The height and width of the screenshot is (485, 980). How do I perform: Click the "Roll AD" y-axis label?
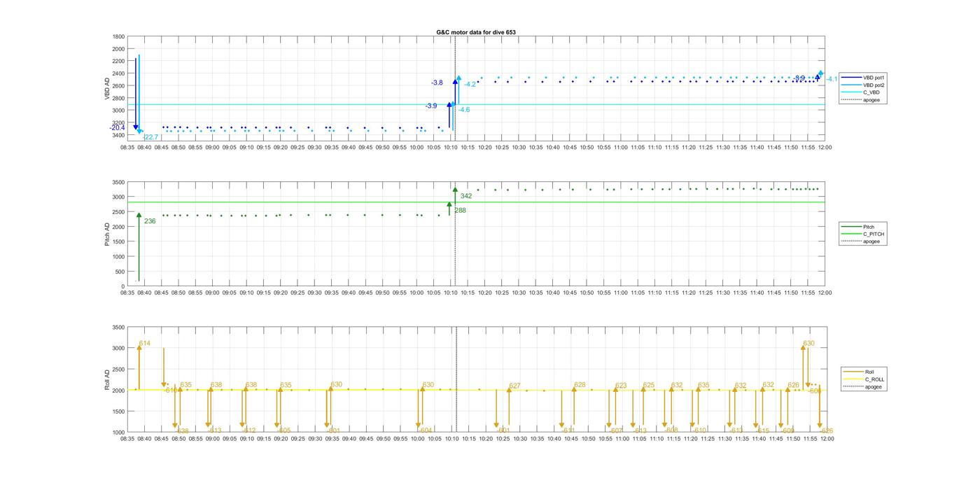(x=108, y=379)
